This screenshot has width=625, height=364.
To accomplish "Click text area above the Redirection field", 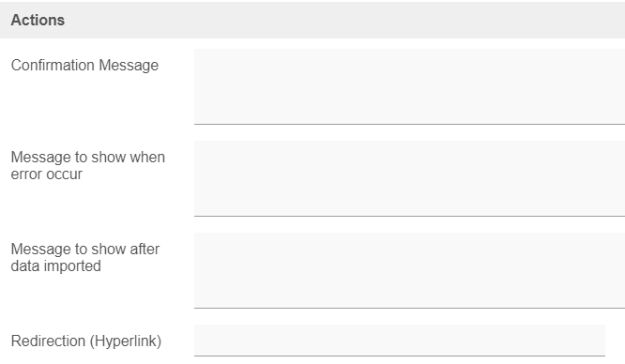I will pos(409,270).
